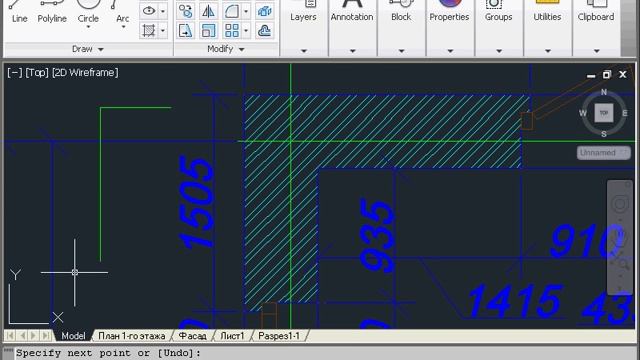Go to previous layout tab arrow
640x360 pixels.
tap(23, 336)
